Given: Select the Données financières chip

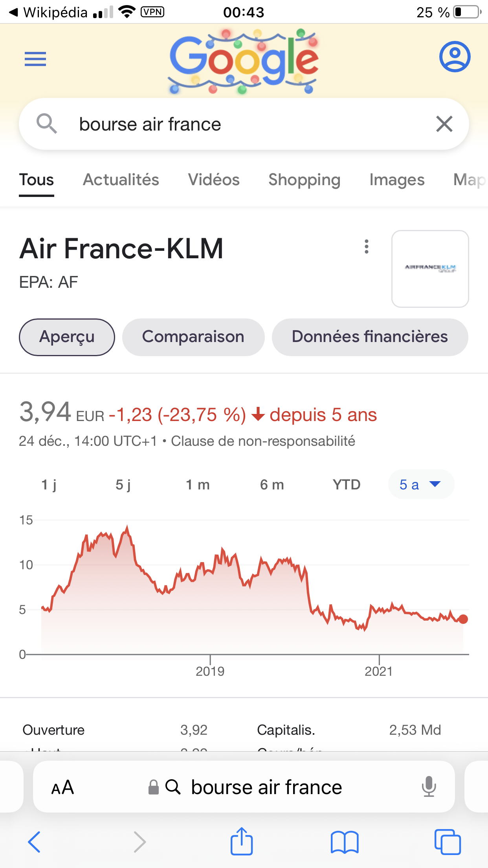Looking at the screenshot, I should coord(370,337).
